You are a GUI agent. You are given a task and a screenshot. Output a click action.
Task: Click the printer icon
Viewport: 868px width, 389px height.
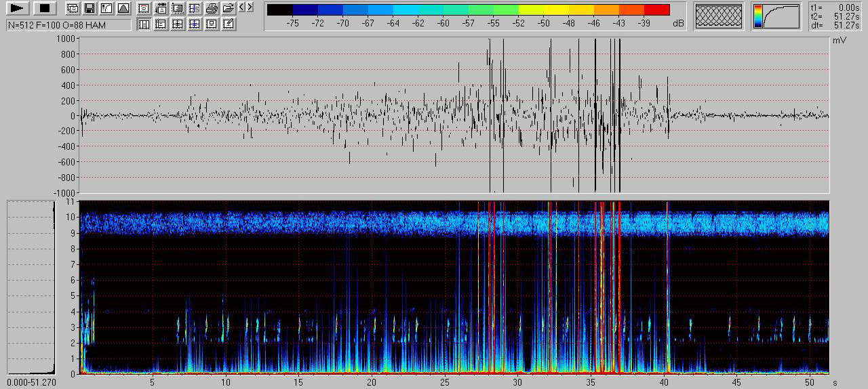coord(212,9)
